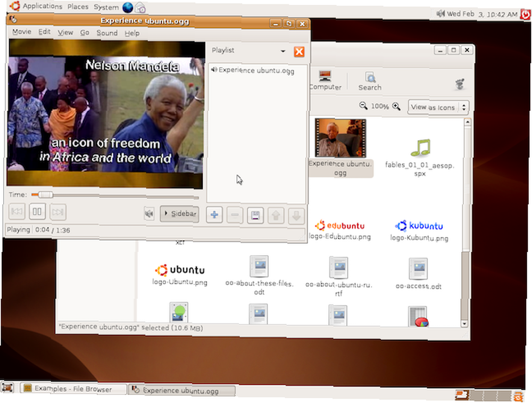
Task: Open the Playlist sidebar dropdown
Action: pyautogui.click(x=283, y=51)
